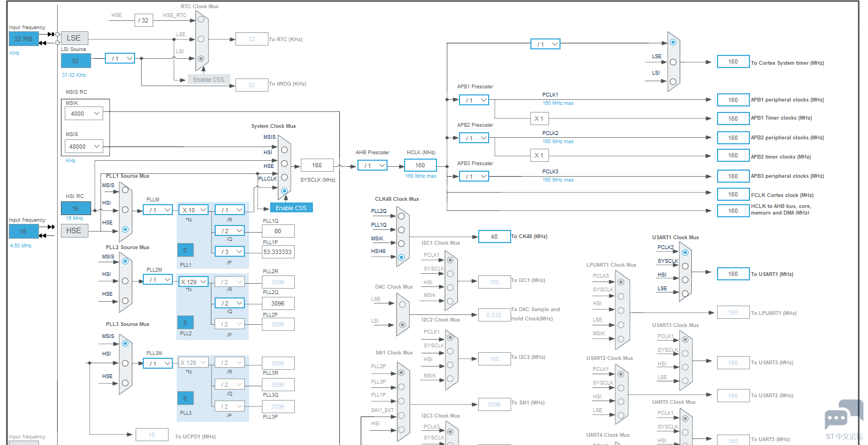This screenshot has width=868, height=445.
Task: Select PLL2Q on CLK48 Clock Mux
Action: coord(401,216)
